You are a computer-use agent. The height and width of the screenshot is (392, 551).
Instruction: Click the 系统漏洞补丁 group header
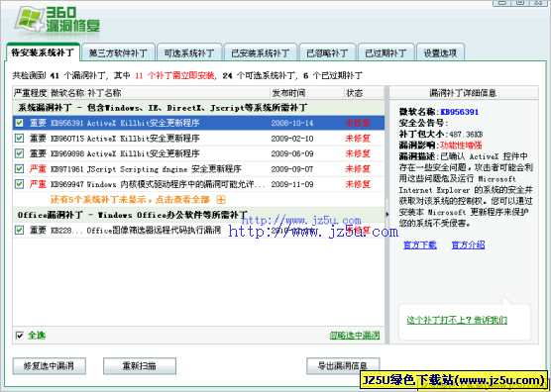pos(198,108)
